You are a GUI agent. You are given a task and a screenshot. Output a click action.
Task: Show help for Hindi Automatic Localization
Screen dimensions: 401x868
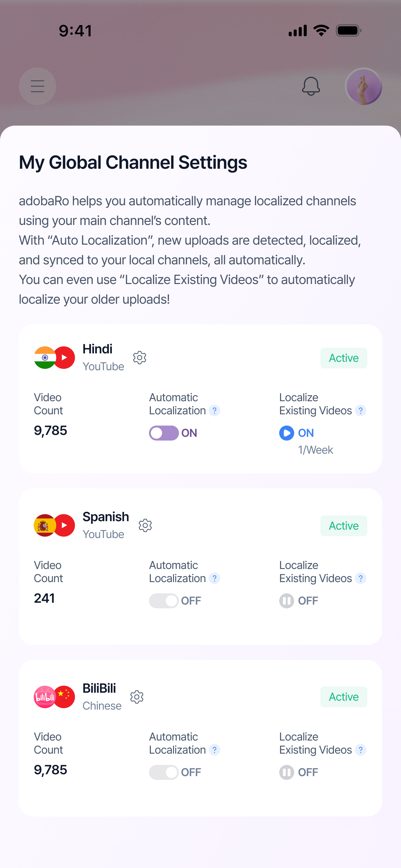click(x=215, y=411)
